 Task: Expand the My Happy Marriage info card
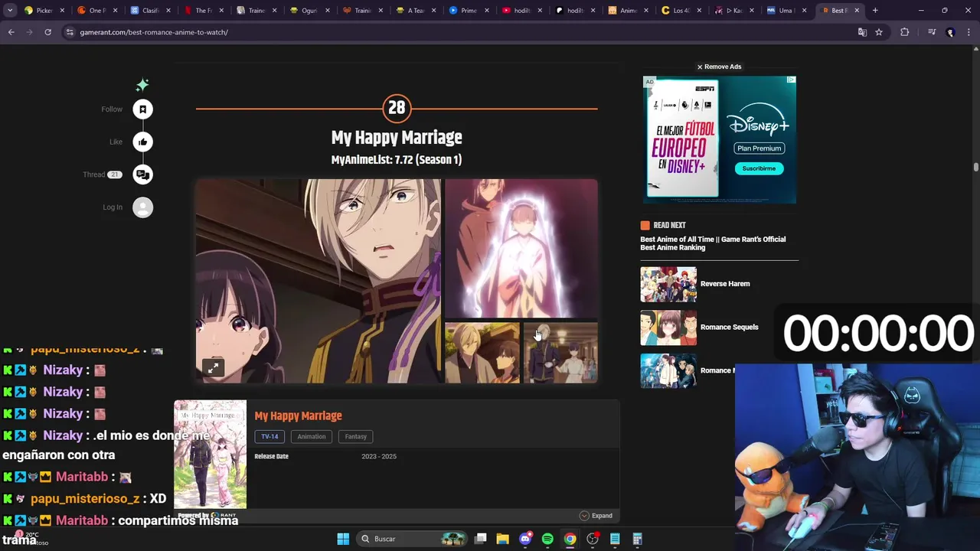596,516
